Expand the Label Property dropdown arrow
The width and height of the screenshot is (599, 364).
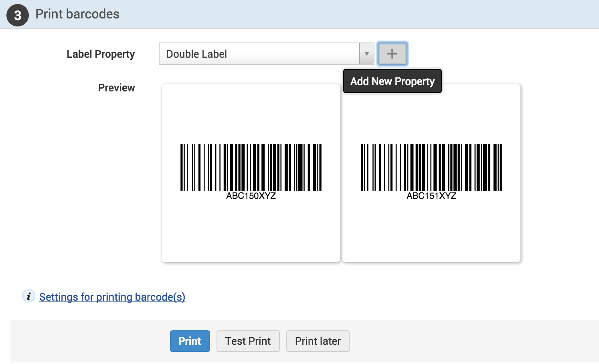[366, 54]
